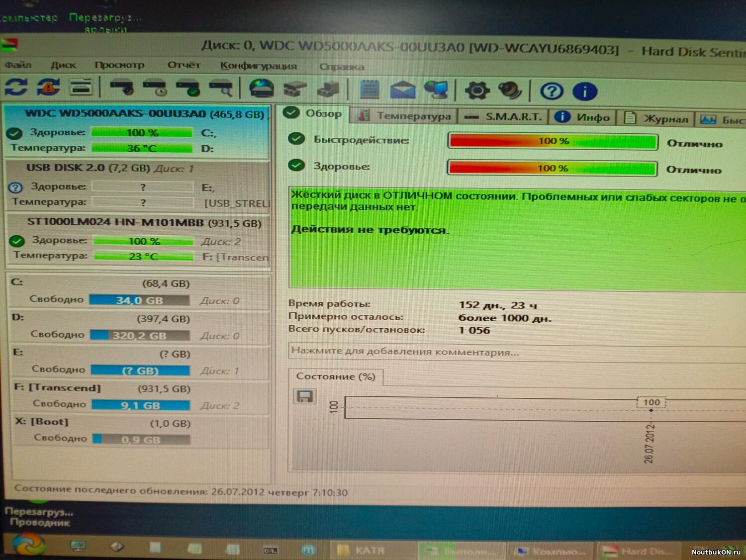Click the floppy save icon beside the graph
Image resolution: width=746 pixels, height=560 pixels.
[x=304, y=396]
